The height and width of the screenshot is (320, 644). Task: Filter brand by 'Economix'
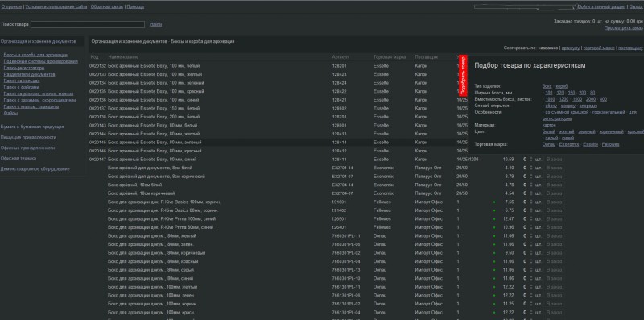(x=569, y=145)
